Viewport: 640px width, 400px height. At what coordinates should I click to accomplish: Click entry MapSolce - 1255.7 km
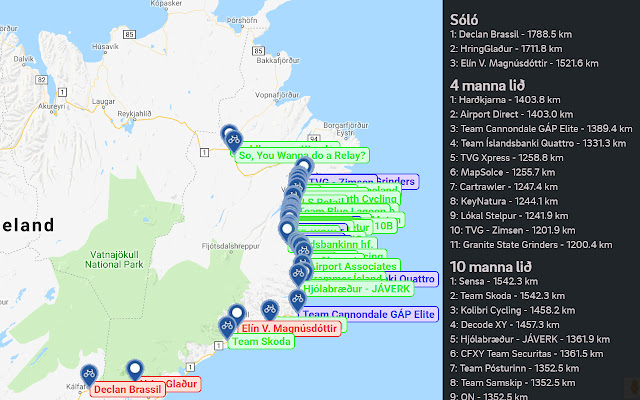502,172
